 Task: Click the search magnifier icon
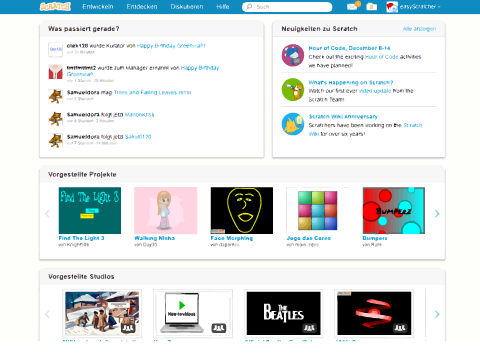249,7
